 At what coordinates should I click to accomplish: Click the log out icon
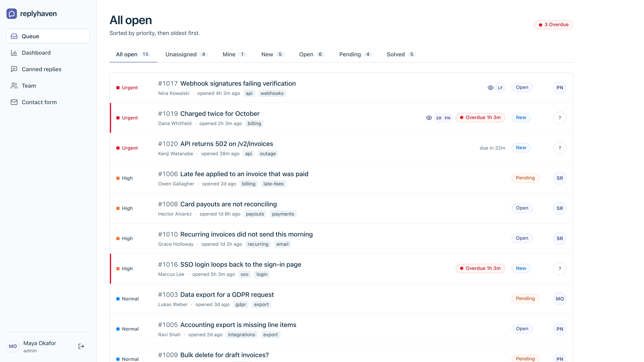click(x=81, y=346)
